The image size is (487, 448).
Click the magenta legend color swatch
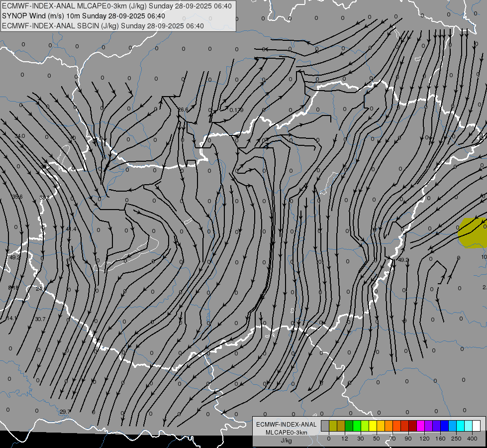[420, 426]
